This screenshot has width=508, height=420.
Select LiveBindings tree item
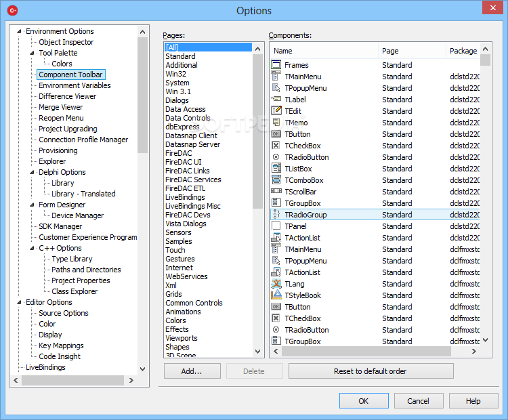[x=45, y=367]
